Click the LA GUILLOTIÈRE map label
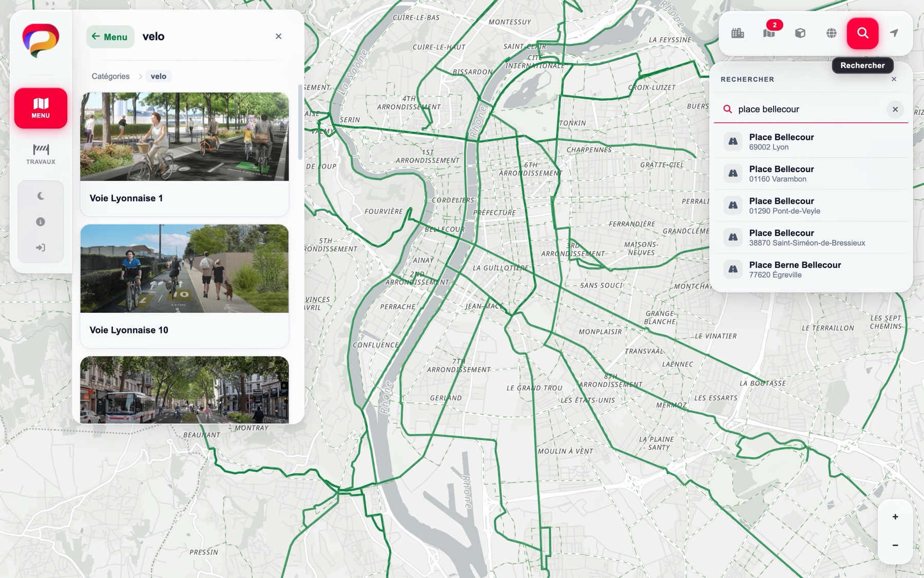The height and width of the screenshot is (578, 924). [x=500, y=268]
